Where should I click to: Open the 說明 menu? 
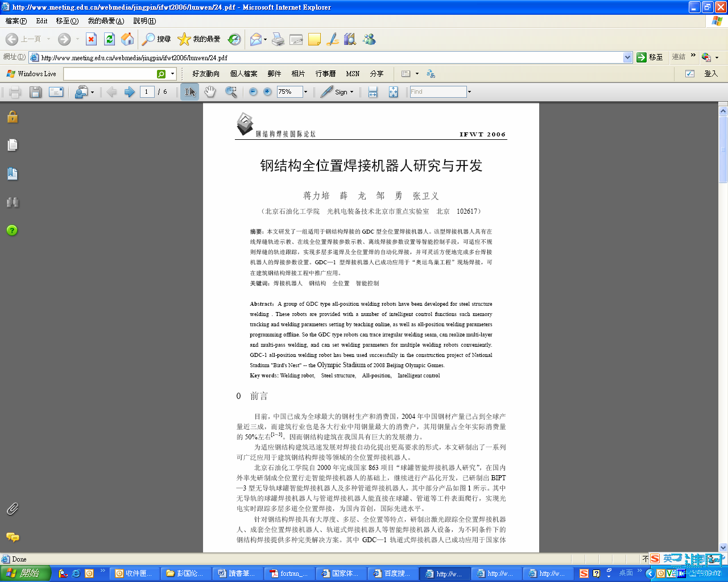tap(144, 21)
